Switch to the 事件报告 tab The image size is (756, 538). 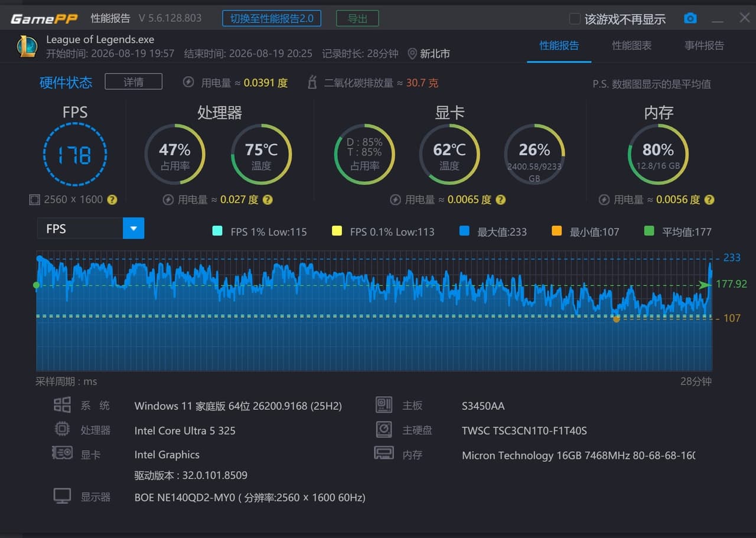coord(704,45)
